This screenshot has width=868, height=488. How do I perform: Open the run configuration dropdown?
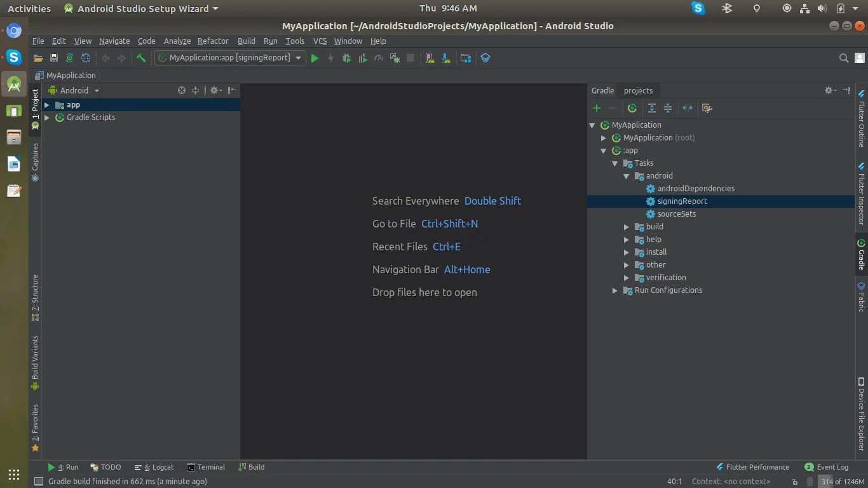[x=230, y=58]
